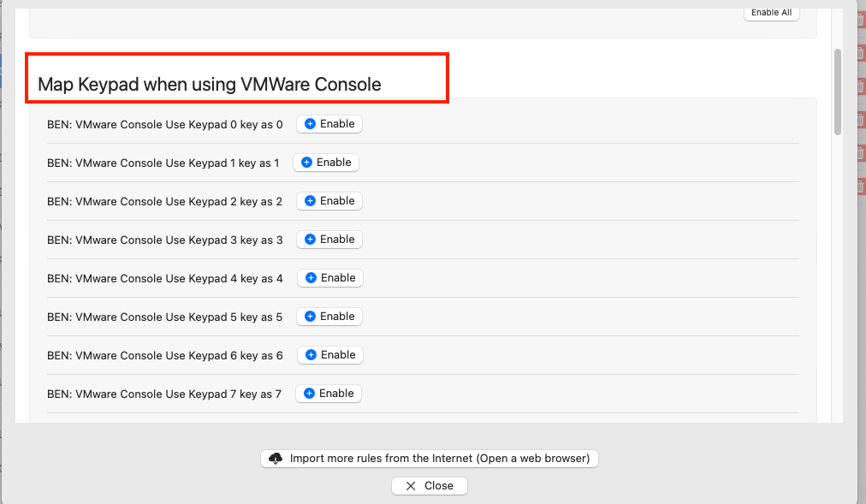Select the 'Keypad 7 key as 7' rule text

(x=164, y=394)
